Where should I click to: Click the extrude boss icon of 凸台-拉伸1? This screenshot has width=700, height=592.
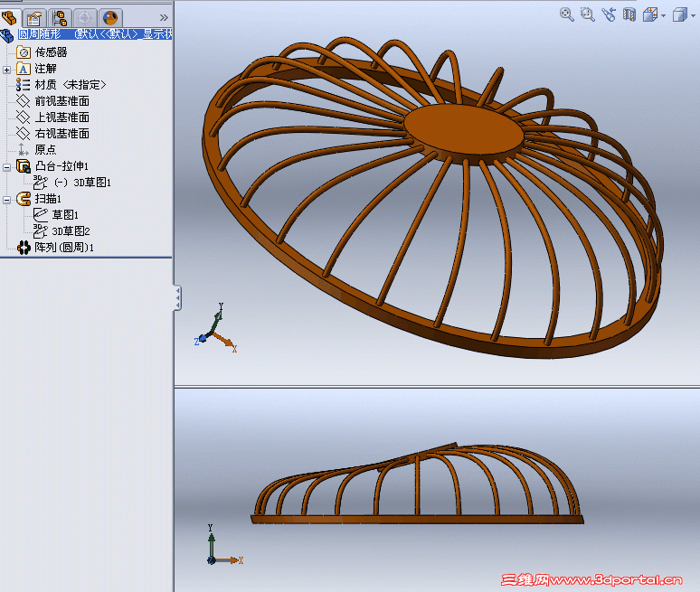tap(24, 166)
